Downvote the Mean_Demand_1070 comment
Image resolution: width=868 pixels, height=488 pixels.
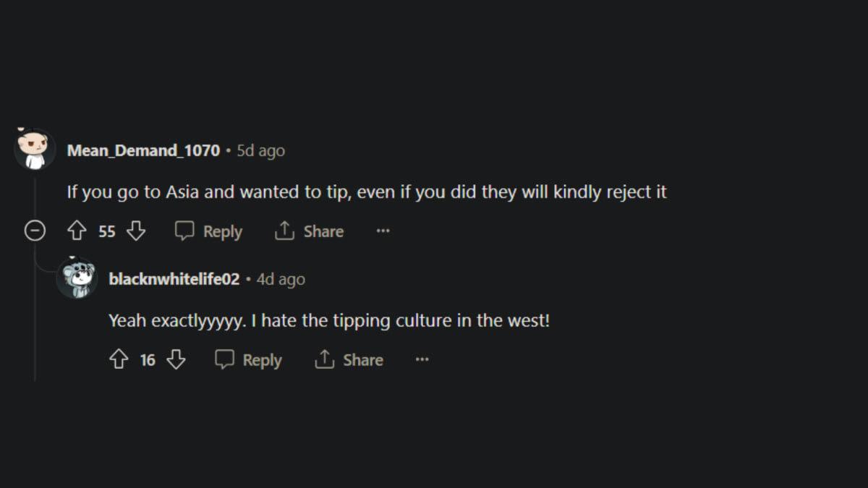click(x=136, y=231)
